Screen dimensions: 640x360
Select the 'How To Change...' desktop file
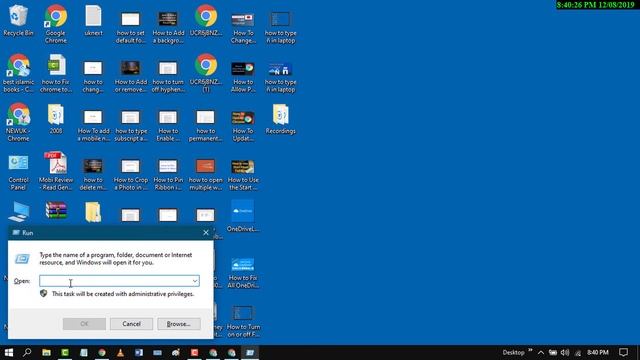pyautogui.click(x=243, y=27)
